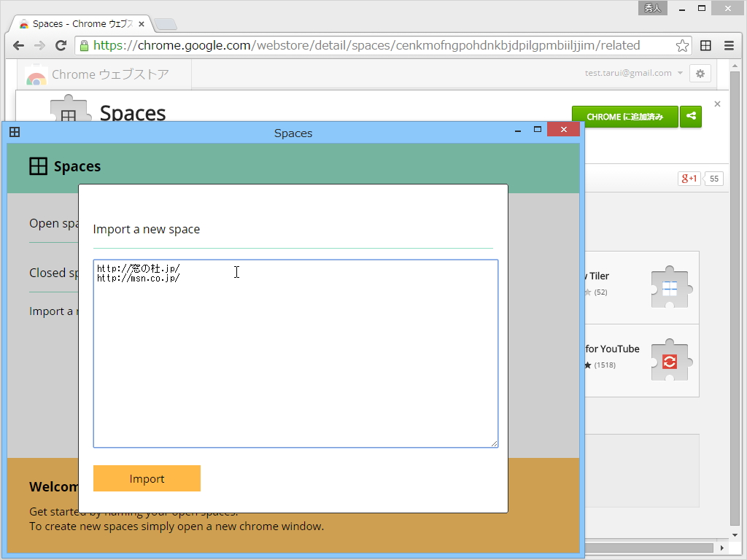Image resolution: width=747 pixels, height=560 pixels.
Task: Click the Import button
Action: point(147,478)
